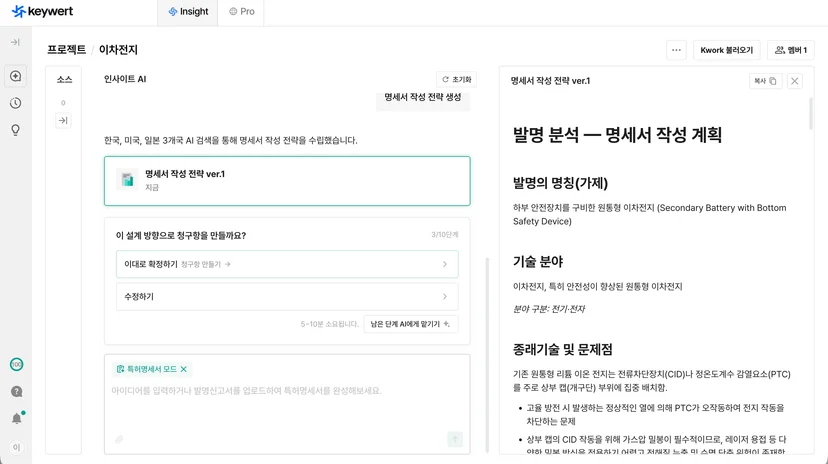Open the notifications bell icon
Image resolution: width=828 pixels, height=464 pixels.
(x=17, y=418)
